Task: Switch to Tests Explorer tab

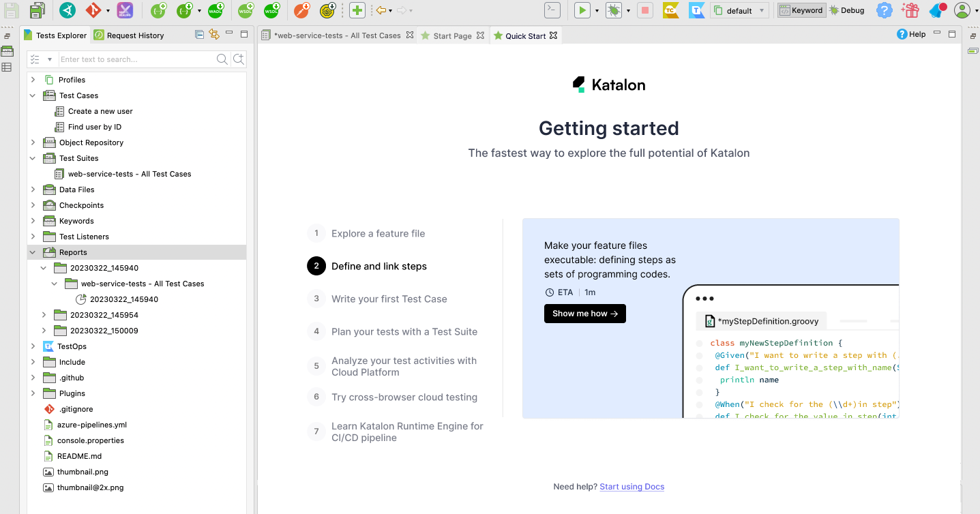Action: pyautogui.click(x=55, y=35)
